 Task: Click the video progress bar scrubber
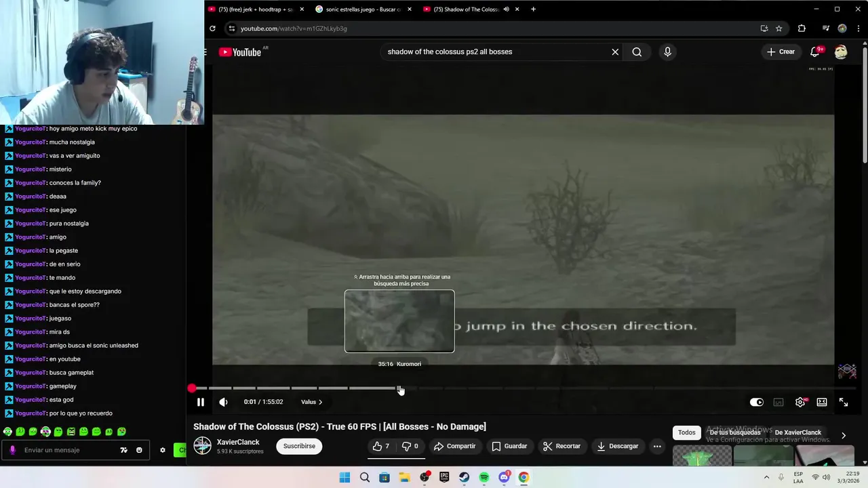click(192, 388)
